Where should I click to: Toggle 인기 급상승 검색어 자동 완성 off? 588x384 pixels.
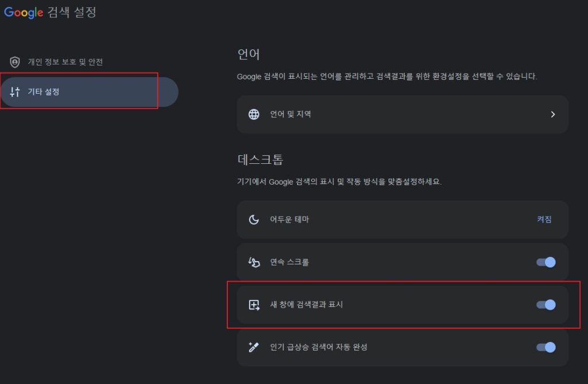tap(546, 347)
